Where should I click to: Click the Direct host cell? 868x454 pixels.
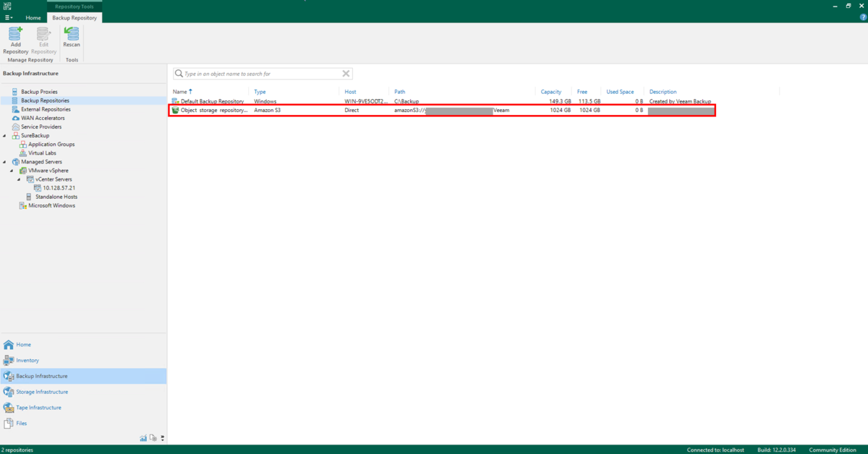pos(352,110)
